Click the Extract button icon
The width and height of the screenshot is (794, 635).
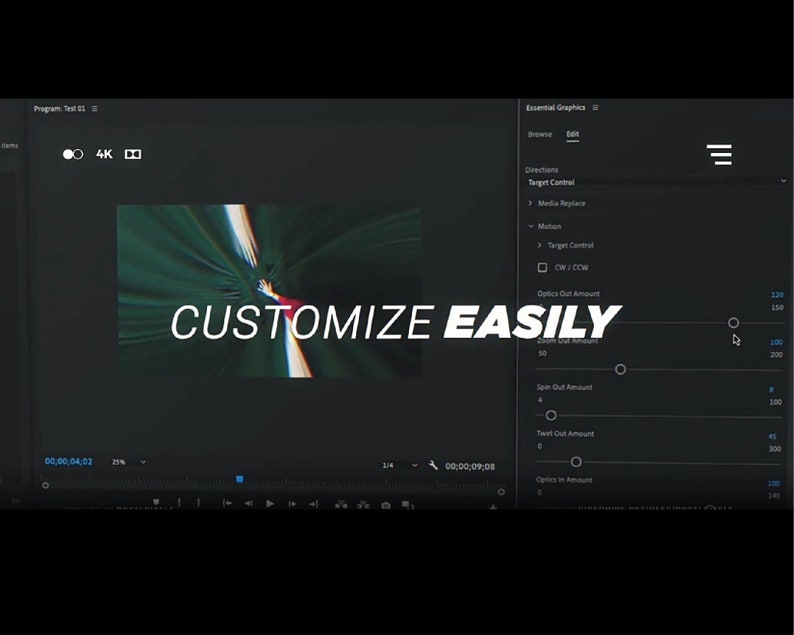pos(363,504)
